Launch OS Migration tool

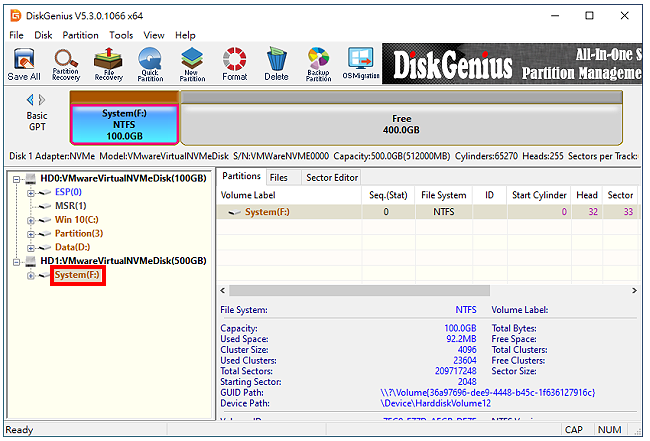point(361,63)
